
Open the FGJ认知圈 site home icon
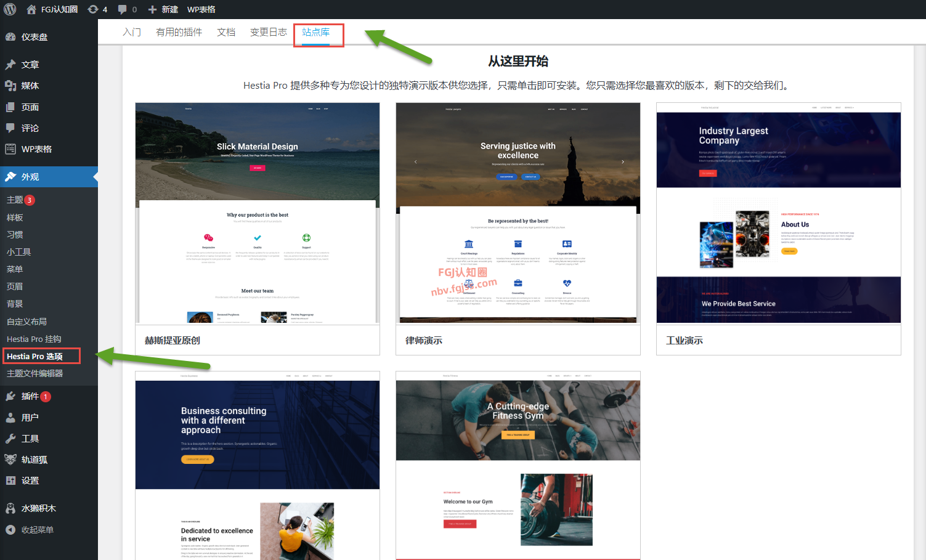(x=31, y=9)
